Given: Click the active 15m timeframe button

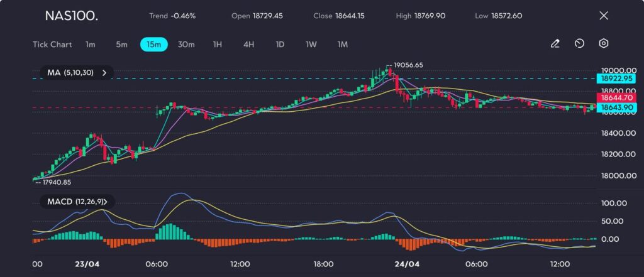Looking at the screenshot, I should pos(153,45).
